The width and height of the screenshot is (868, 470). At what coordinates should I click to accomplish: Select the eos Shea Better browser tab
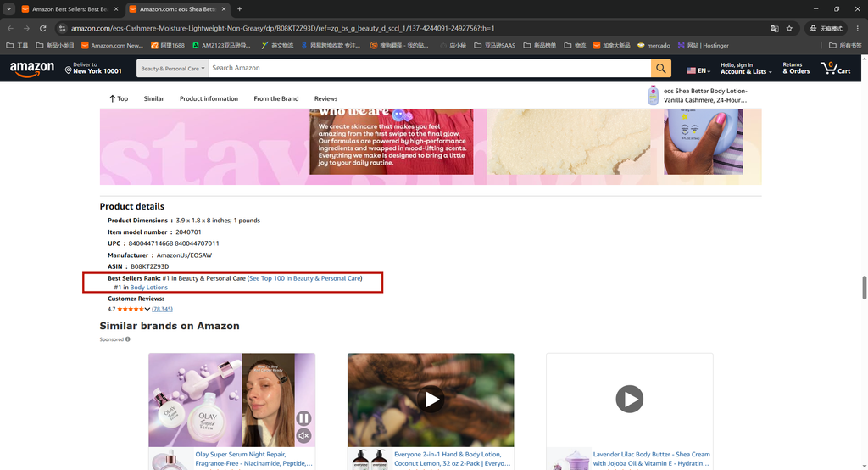(x=177, y=8)
